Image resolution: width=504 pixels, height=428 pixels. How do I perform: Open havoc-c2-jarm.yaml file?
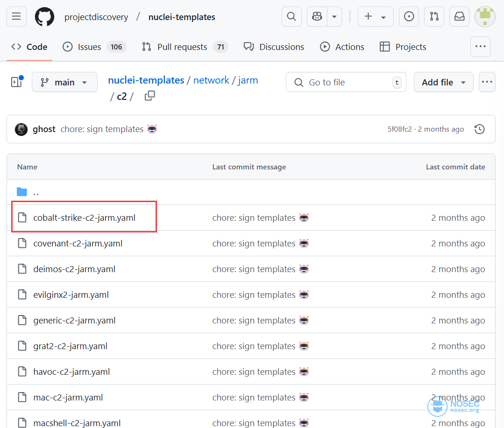[71, 372]
